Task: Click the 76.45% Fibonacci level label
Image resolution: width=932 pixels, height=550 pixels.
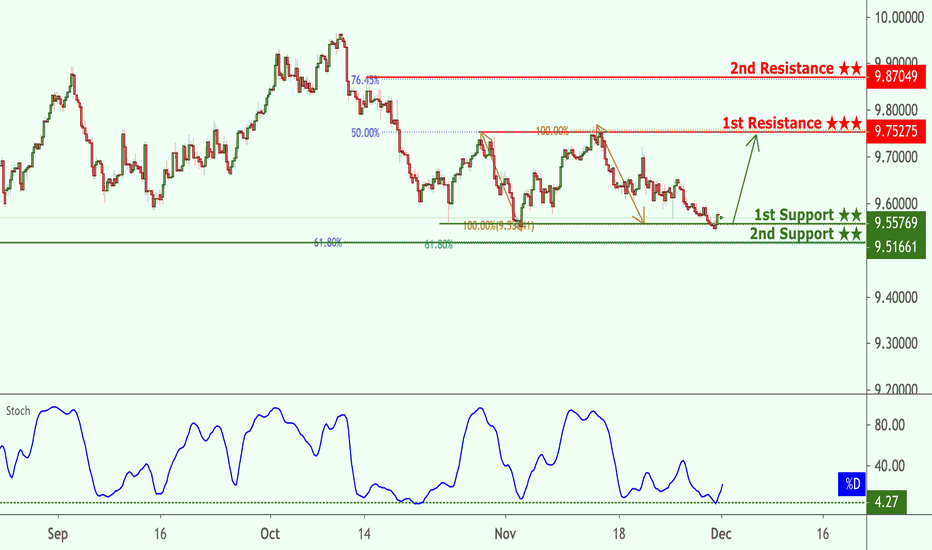Action: click(365, 80)
